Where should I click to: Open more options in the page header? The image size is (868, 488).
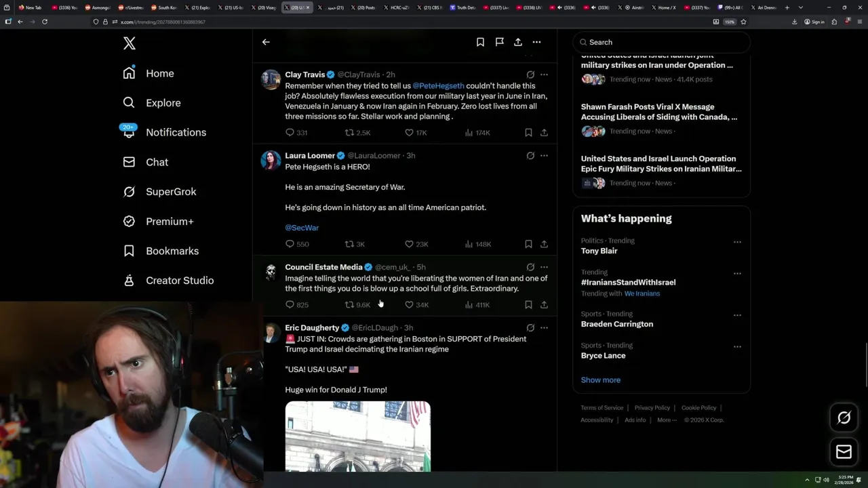click(536, 42)
